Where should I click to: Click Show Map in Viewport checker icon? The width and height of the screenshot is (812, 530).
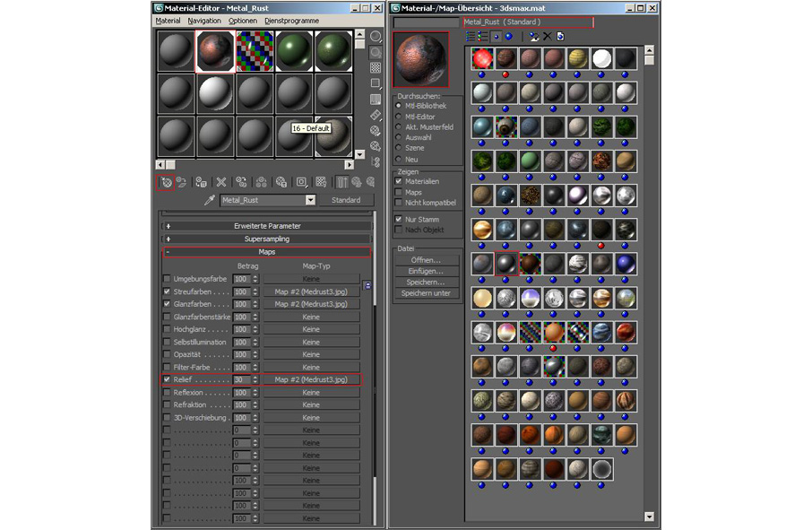click(321, 182)
